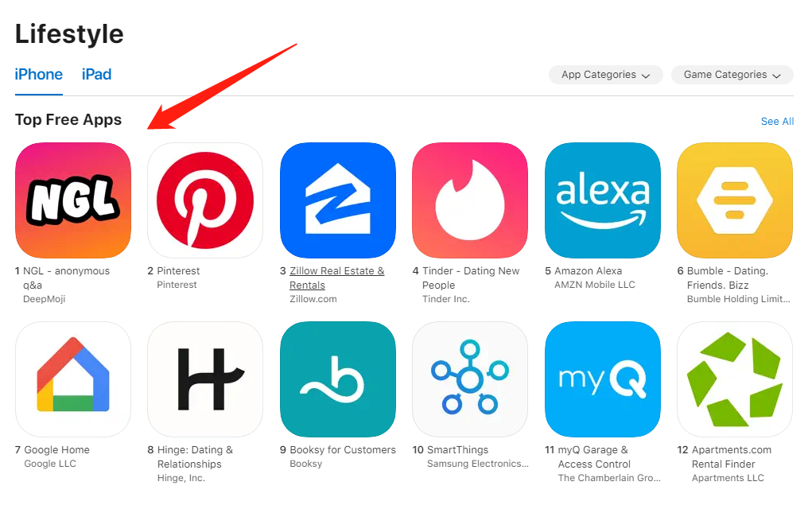The image size is (812, 505).
Task: Click the See All link
Action: tap(777, 121)
